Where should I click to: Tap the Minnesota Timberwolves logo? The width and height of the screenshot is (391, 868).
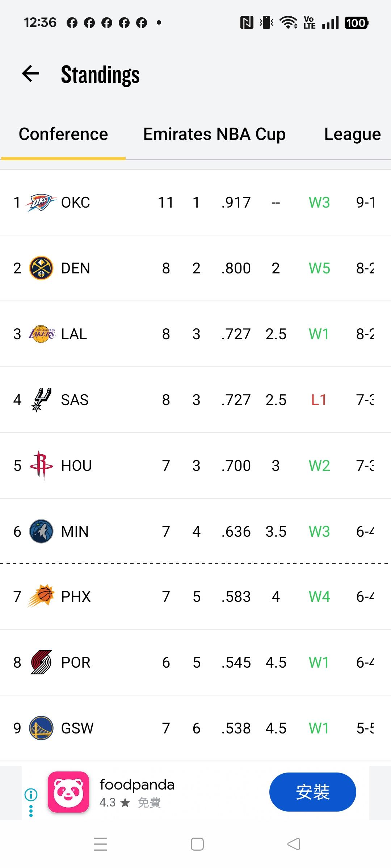(41, 532)
